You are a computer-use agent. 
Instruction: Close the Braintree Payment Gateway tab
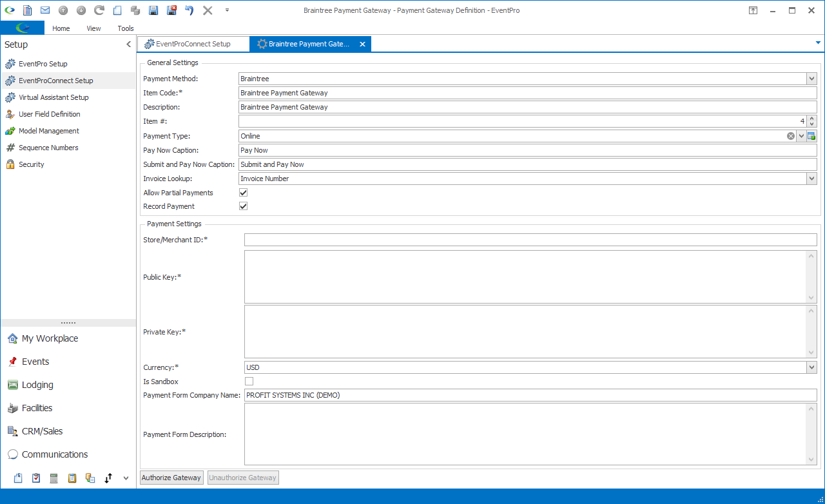362,44
